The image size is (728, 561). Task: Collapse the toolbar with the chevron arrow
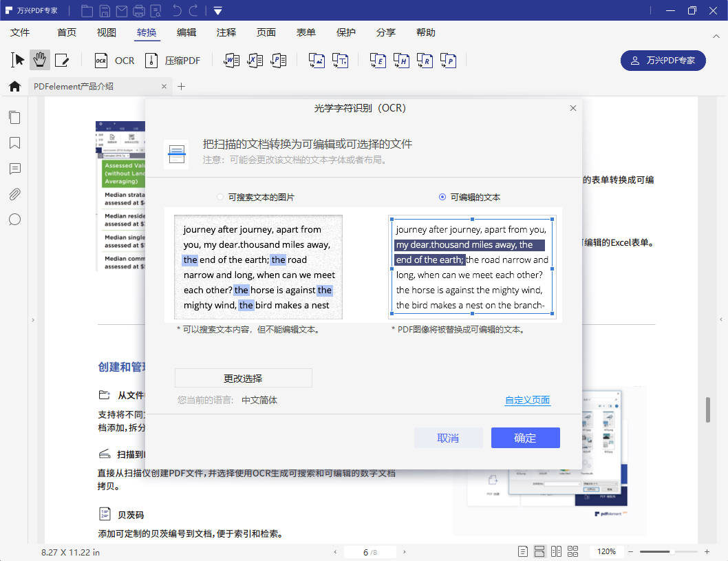tap(716, 36)
